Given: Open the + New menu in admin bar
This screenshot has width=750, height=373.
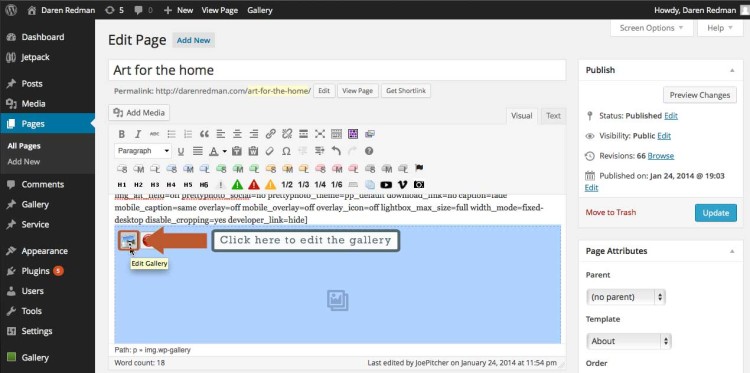Looking at the screenshot, I should point(178,10).
